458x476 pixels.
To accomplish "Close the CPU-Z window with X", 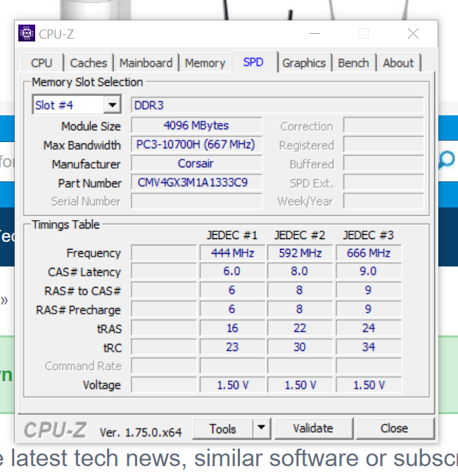I will coord(414,33).
